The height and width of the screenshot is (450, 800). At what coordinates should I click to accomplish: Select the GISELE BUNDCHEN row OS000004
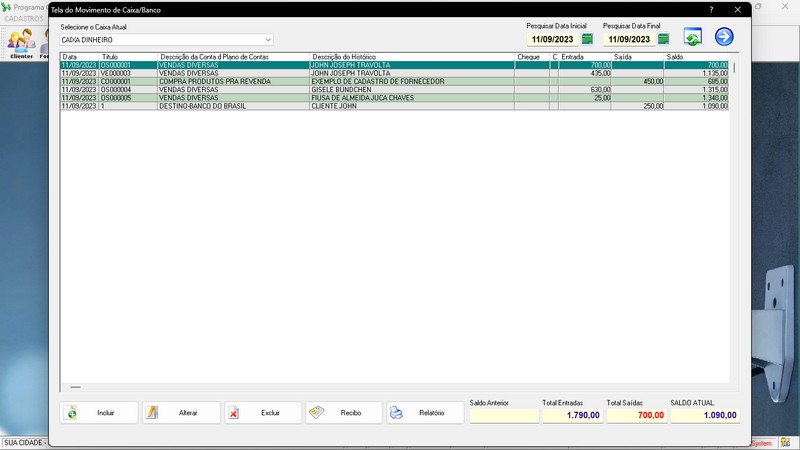pos(394,90)
